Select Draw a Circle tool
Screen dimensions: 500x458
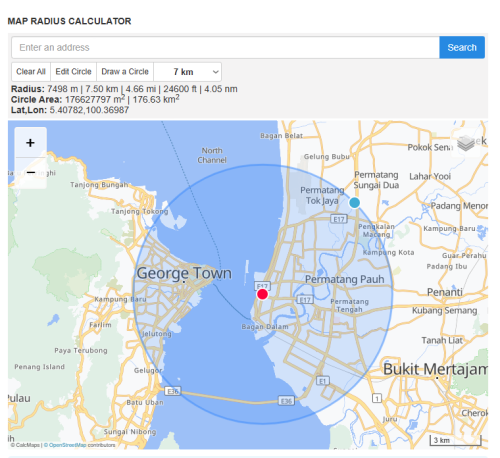pos(125,72)
